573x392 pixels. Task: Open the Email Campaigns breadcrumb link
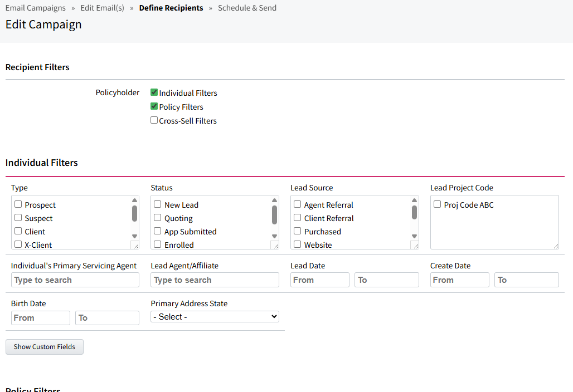tap(36, 8)
